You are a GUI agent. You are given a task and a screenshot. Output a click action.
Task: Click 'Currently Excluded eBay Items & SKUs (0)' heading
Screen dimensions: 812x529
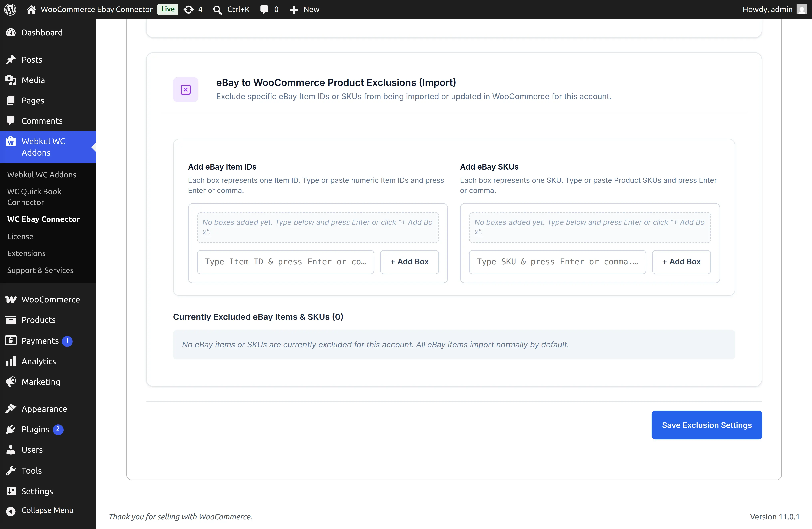coord(258,317)
